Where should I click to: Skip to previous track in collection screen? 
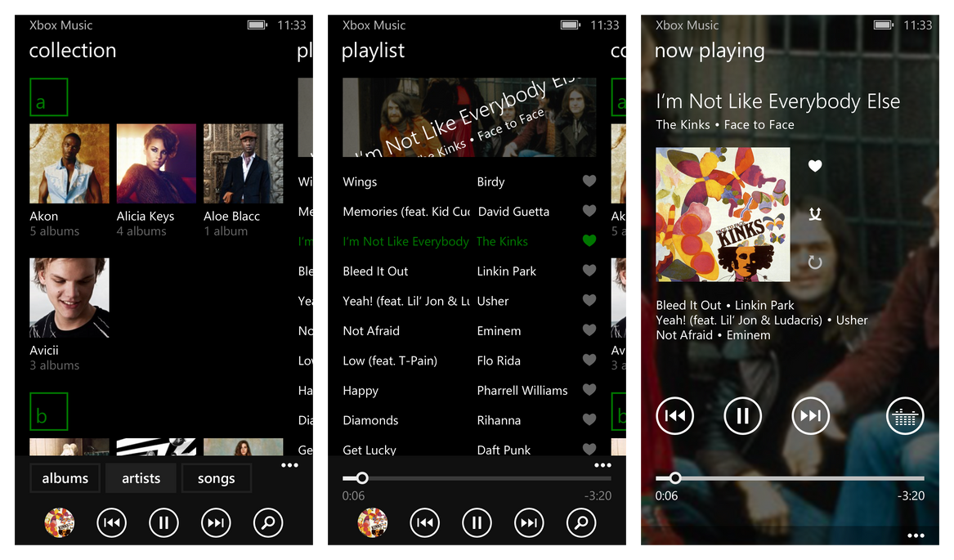click(112, 523)
